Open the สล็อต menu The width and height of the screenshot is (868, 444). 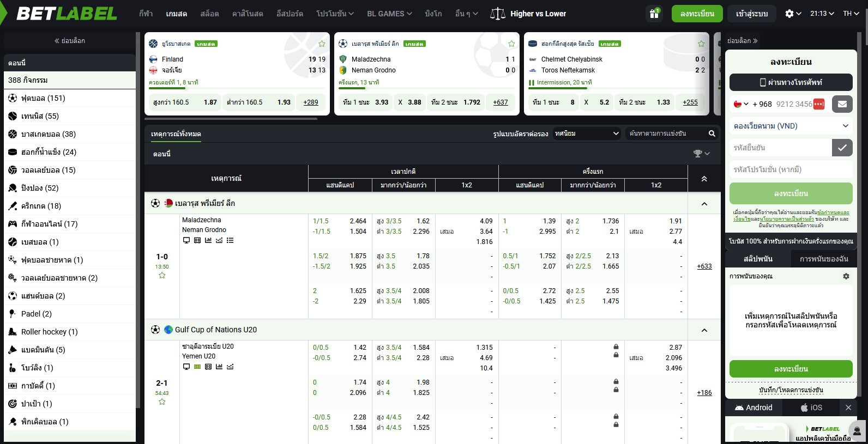(210, 14)
